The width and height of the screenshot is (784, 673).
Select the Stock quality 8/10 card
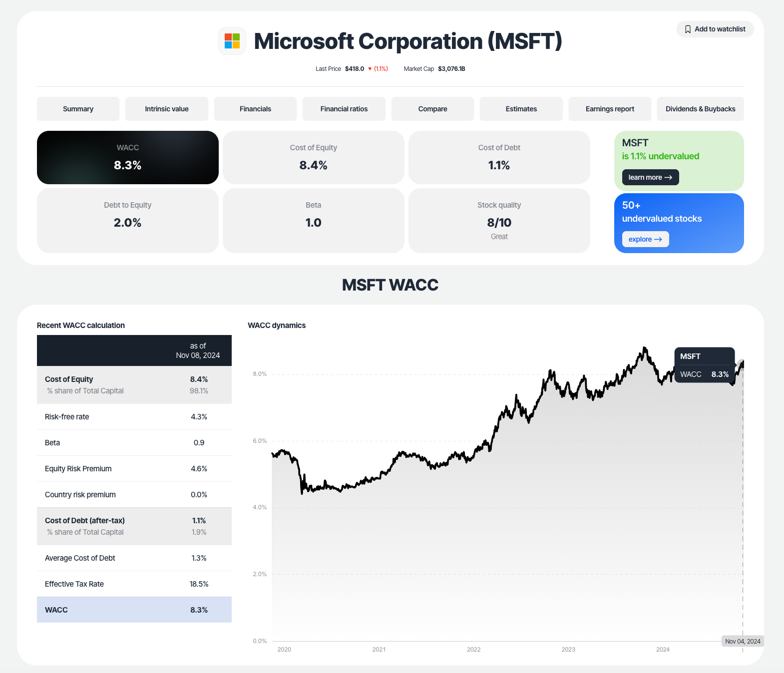[x=499, y=221]
